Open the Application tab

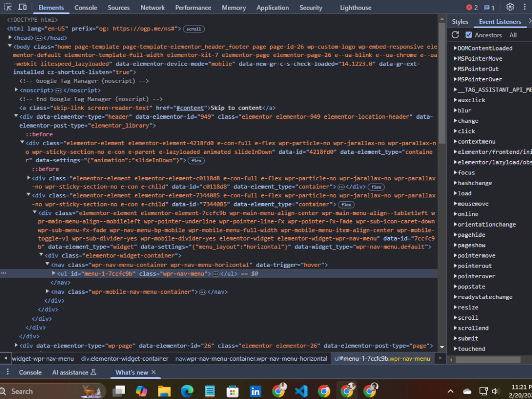(x=273, y=7)
